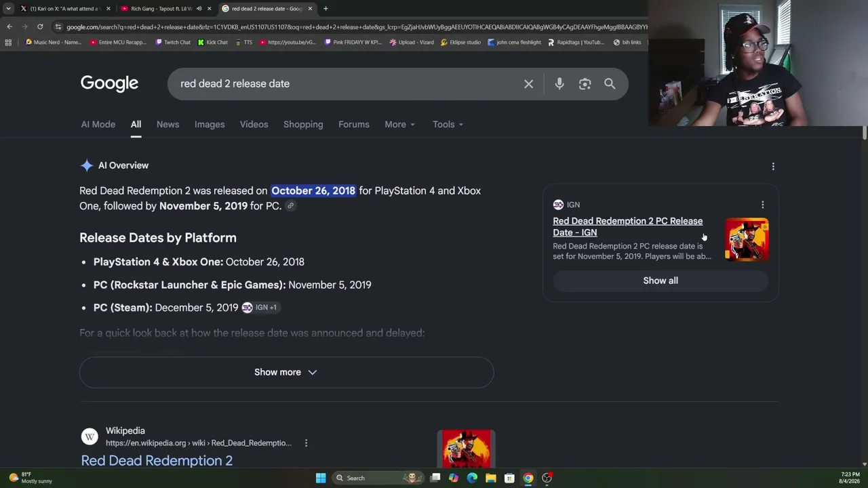Submit search with the magnifier icon
Viewport: 868px width, 488px height.
(x=610, y=84)
